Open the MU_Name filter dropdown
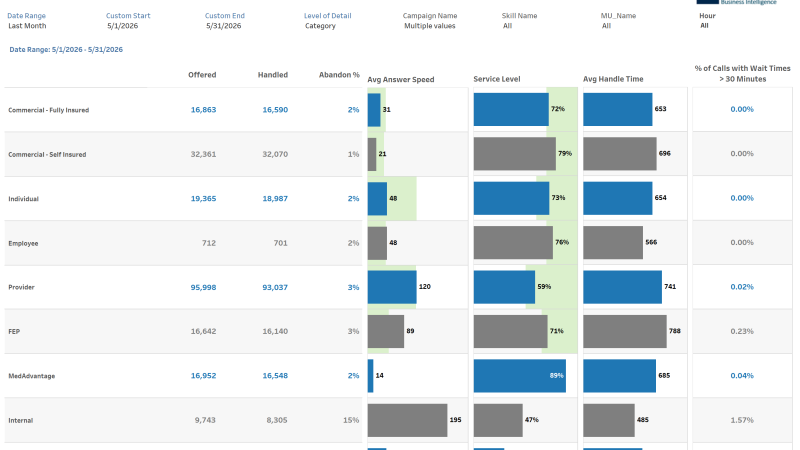This screenshot has height=450, width=800. [606, 26]
